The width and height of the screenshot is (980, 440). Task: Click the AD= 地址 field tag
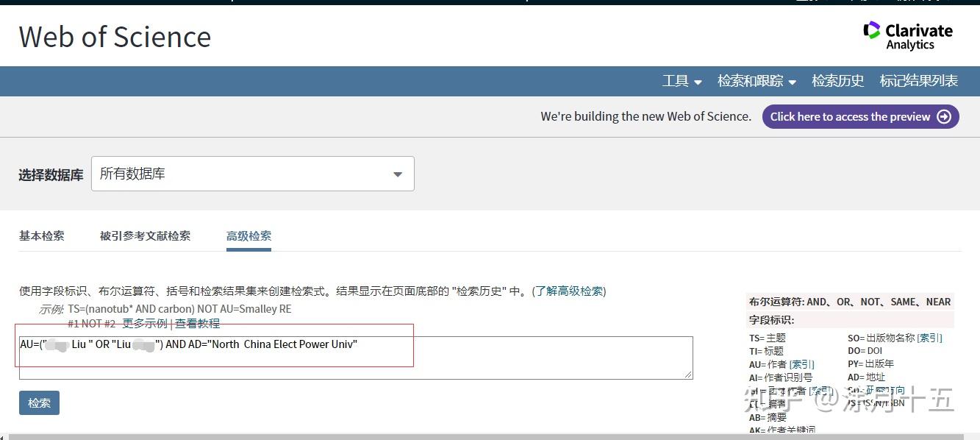point(867,377)
